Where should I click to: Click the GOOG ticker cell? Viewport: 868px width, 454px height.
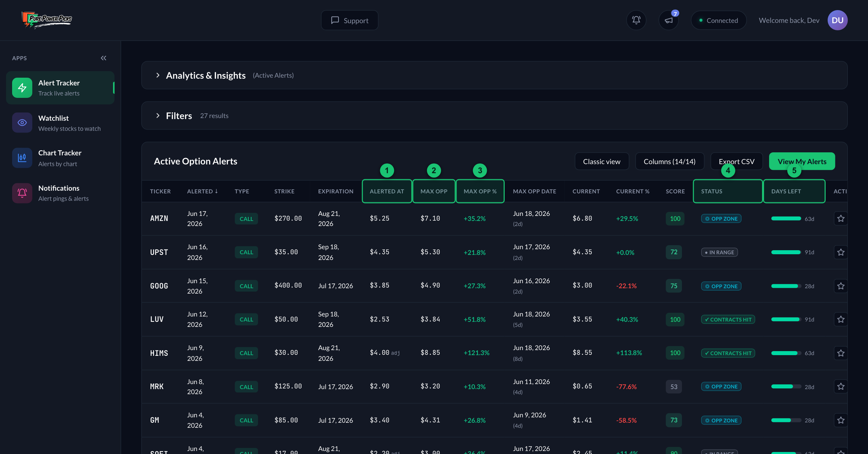[159, 286]
